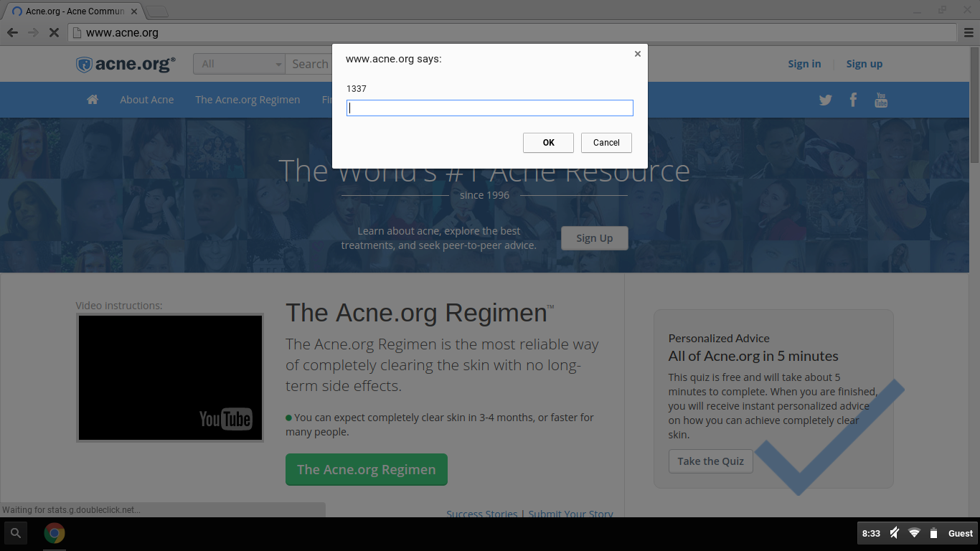This screenshot has width=980, height=551.
Task: Select the www.acne.org address bar
Action: 513,32
